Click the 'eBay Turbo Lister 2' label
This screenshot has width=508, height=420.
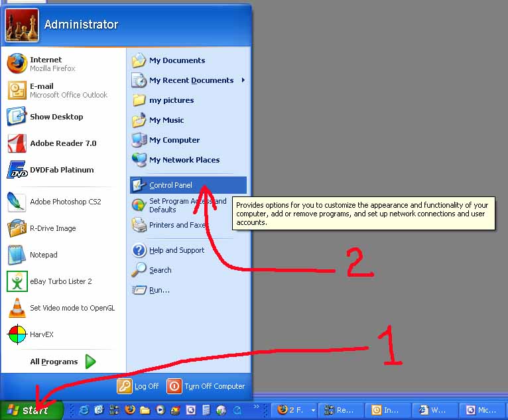pyautogui.click(x=61, y=281)
